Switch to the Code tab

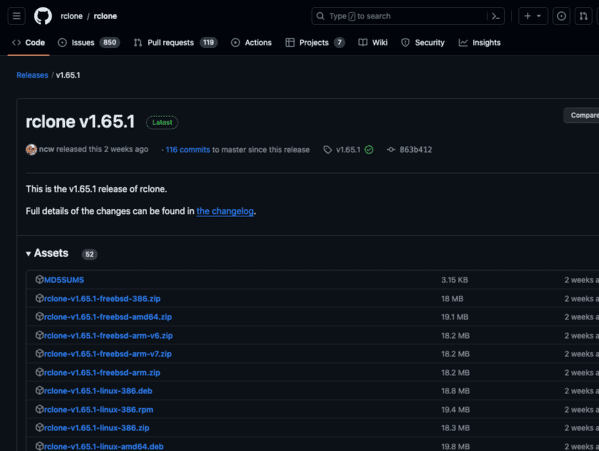29,43
